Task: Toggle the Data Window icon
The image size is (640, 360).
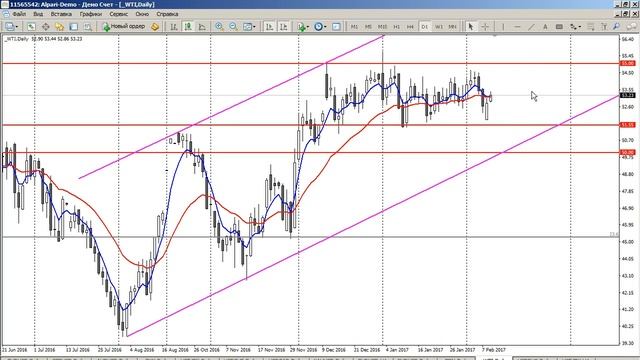Action: pyautogui.click(x=45, y=27)
